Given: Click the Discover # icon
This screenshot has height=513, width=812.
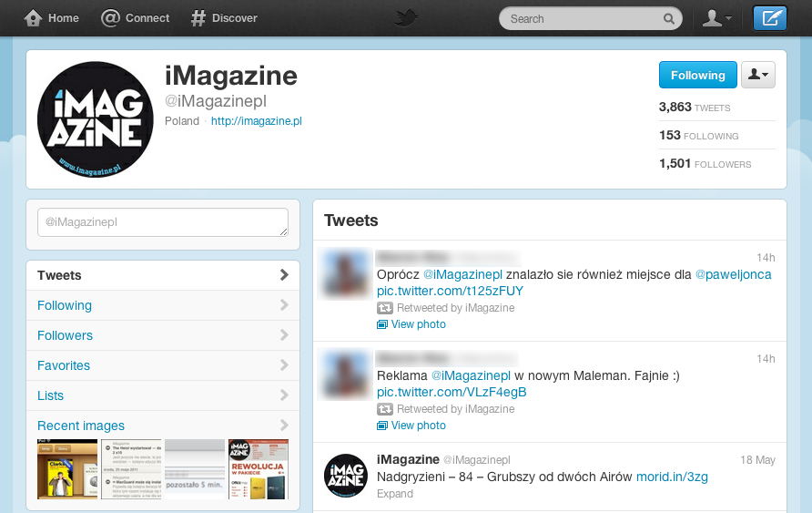Looking at the screenshot, I should [x=198, y=18].
